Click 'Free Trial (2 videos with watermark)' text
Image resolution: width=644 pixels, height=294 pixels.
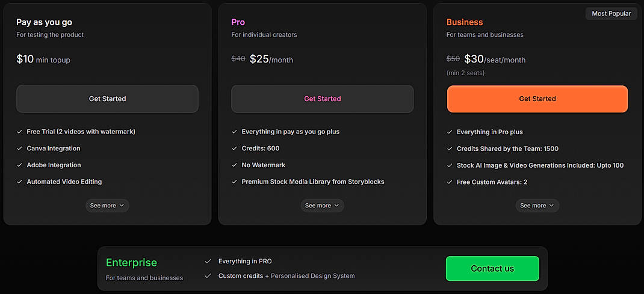pos(81,132)
